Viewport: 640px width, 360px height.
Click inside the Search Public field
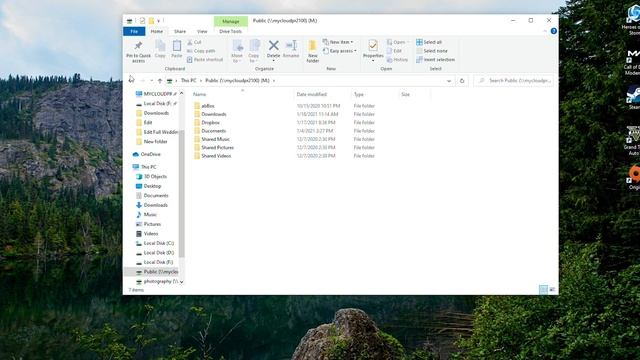(514, 81)
